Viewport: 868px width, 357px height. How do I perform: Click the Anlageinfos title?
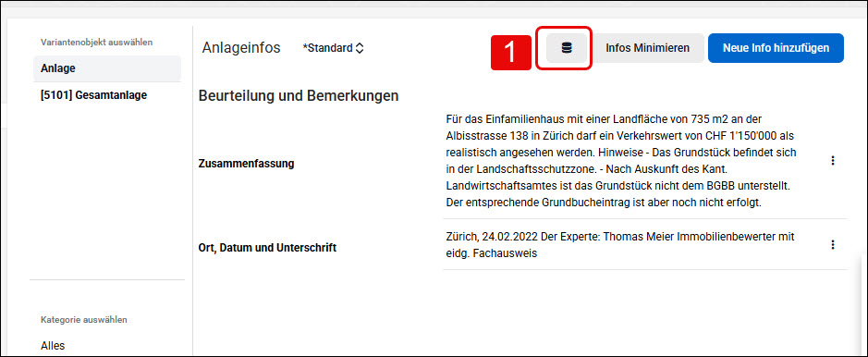pyautogui.click(x=241, y=48)
